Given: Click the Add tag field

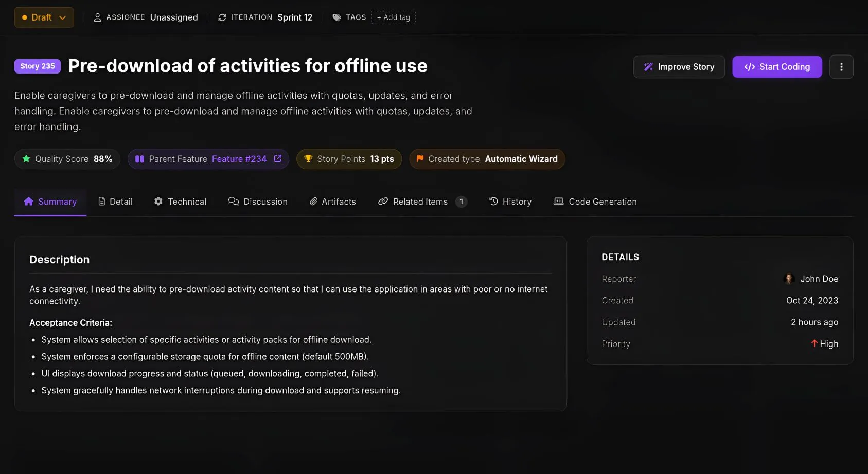Looking at the screenshot, I should (x=394, y=17).
